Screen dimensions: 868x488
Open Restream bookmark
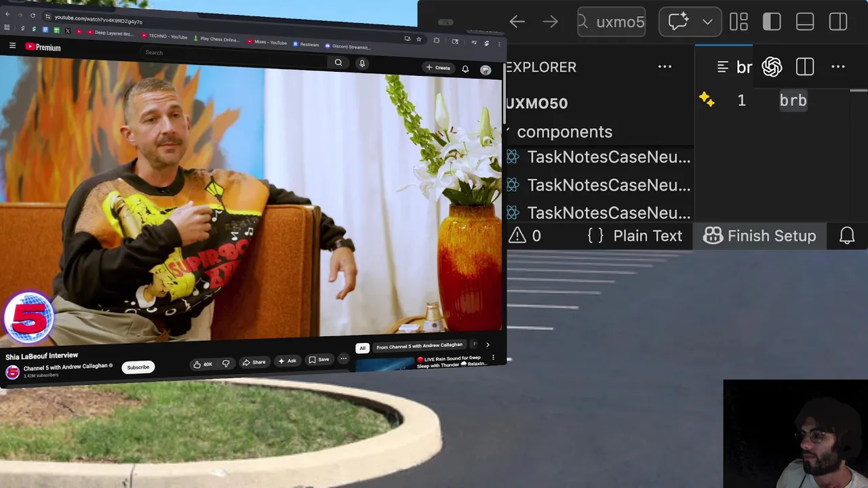306,45
